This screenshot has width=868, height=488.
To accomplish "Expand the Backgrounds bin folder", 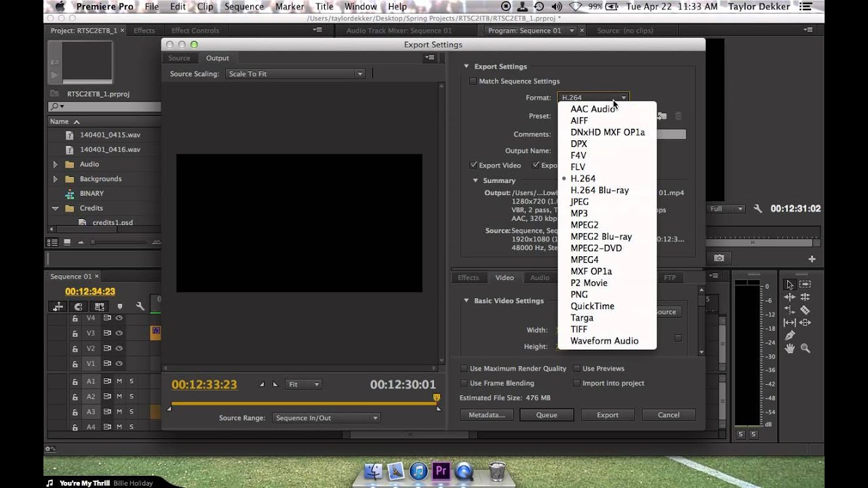I will point(55,179).
